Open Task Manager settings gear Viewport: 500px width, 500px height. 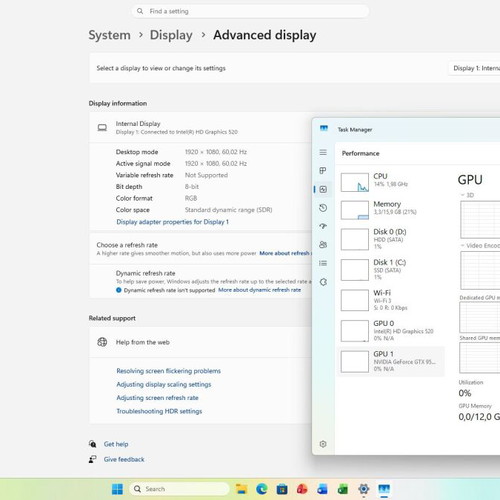(323, 444)
